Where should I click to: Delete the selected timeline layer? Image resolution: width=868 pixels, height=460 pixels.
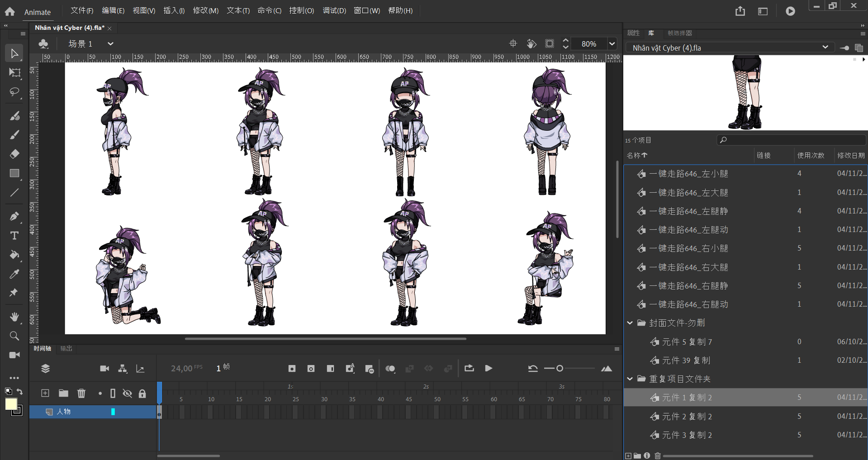point(81,393)
